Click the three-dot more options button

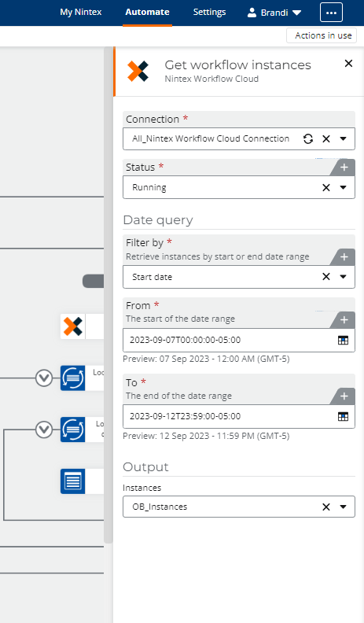point(331,13)
